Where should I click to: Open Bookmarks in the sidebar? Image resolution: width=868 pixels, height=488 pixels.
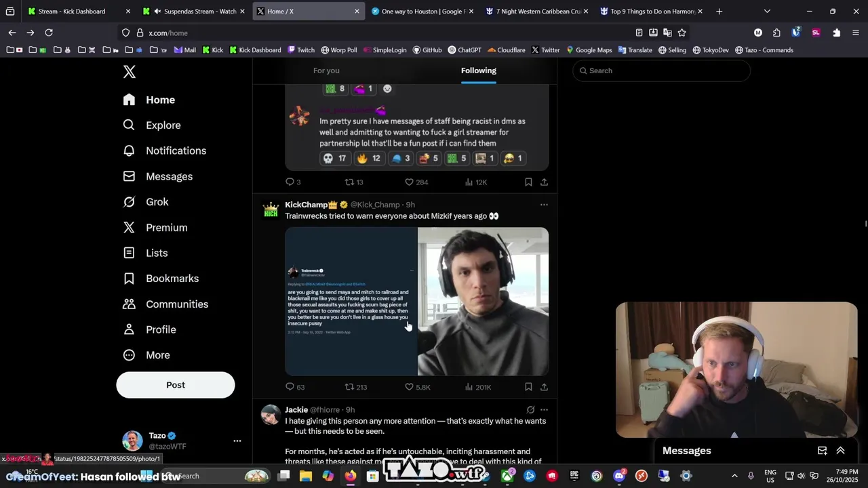click(x=161, y=279)
